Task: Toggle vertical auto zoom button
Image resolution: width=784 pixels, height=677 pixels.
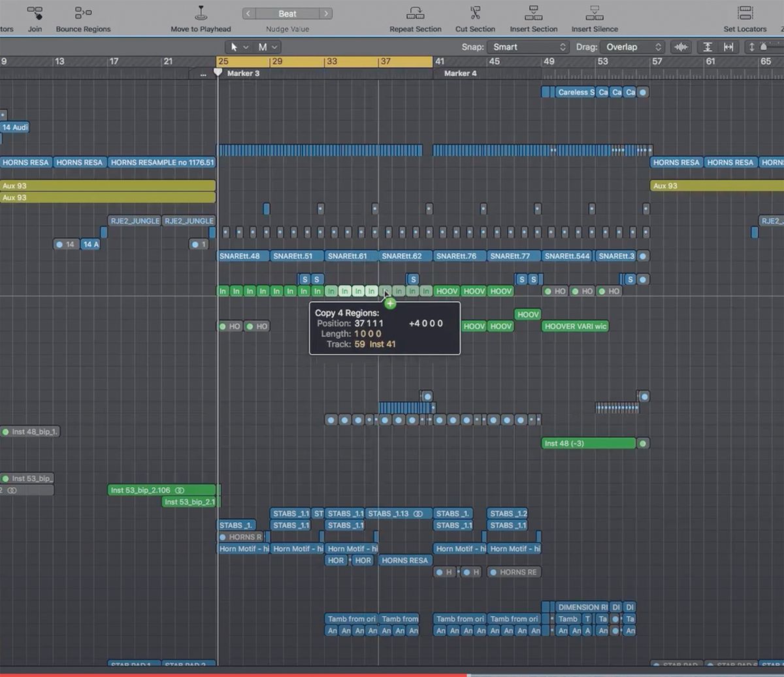Action: [708, 47]
